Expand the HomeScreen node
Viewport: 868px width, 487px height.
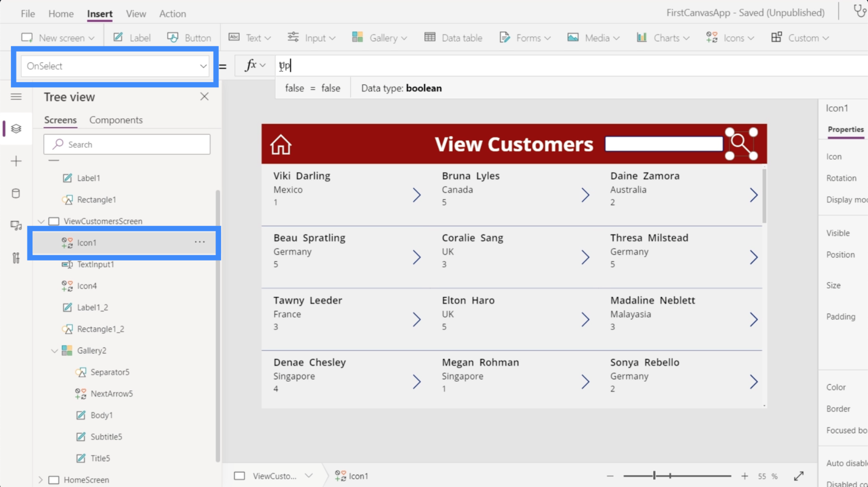click(x=41, y=480)
